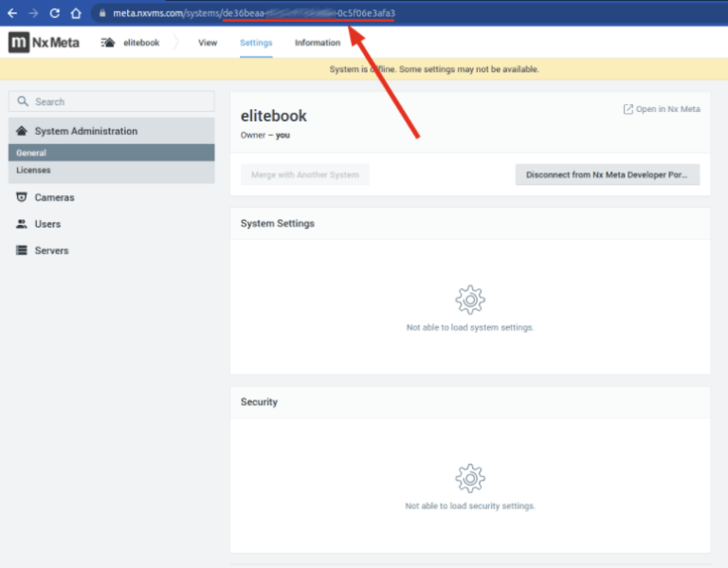The image size is (728, 568).
Task: Click the Open in Nx Meta link
Action: 662,109
